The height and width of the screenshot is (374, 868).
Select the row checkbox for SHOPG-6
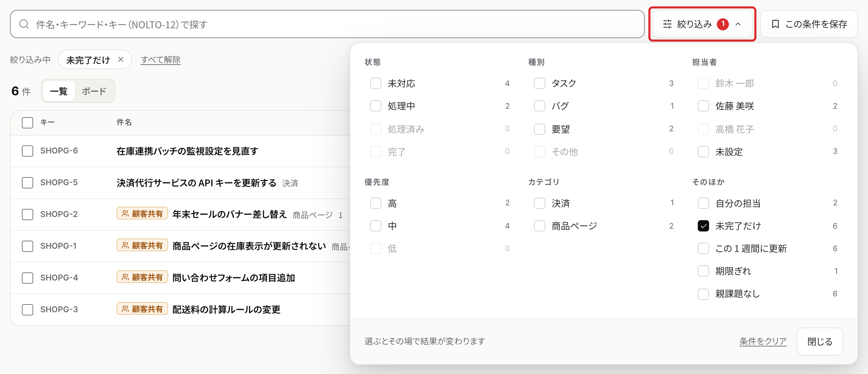coord(28,151)
